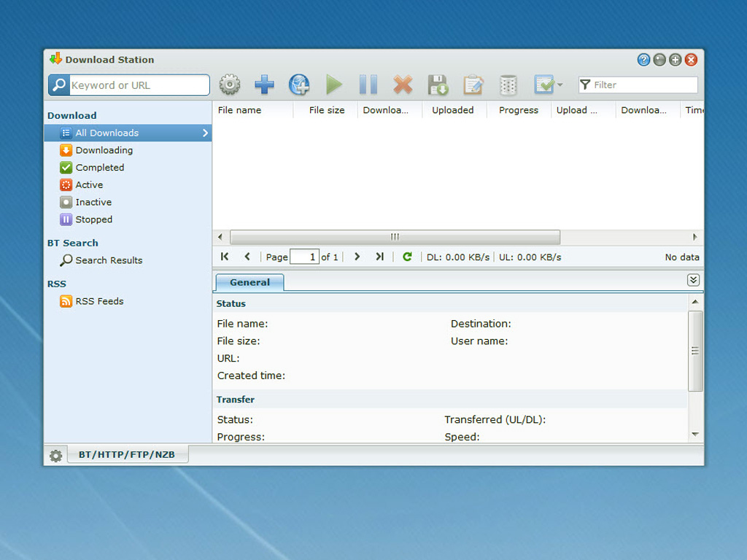Open BT Search Results
This screenshot has height=560, width=747.
coord(109,260)
